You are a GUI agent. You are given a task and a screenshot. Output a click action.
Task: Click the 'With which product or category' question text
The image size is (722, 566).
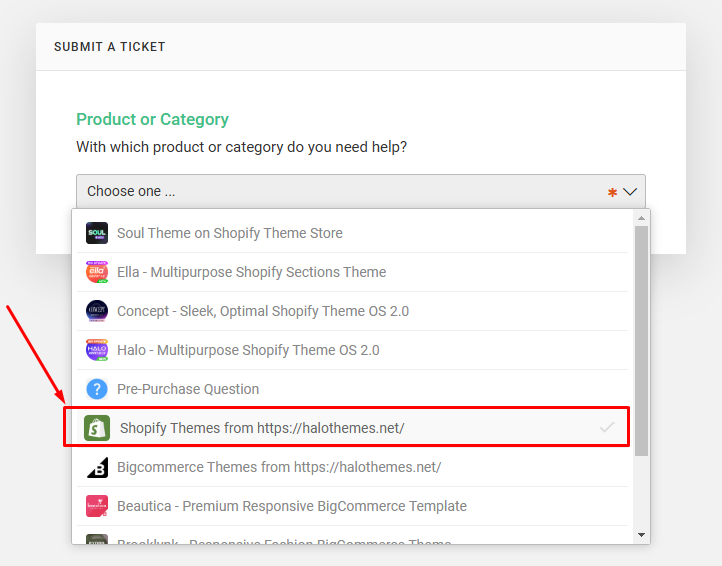point(241,147)
